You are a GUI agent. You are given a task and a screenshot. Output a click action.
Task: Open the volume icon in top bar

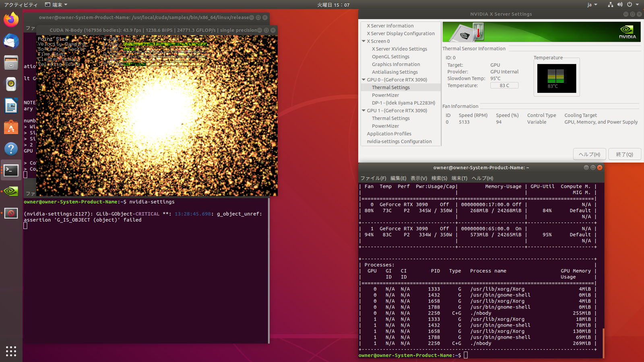(620, 5)
